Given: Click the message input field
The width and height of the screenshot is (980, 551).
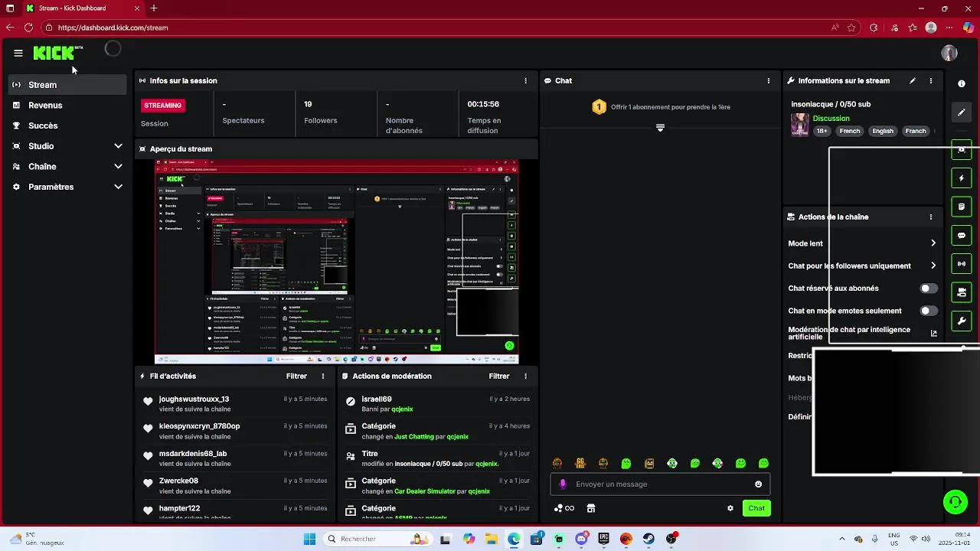Looking at the screenshot, I should pyautogui.click(x=660, y=484).
